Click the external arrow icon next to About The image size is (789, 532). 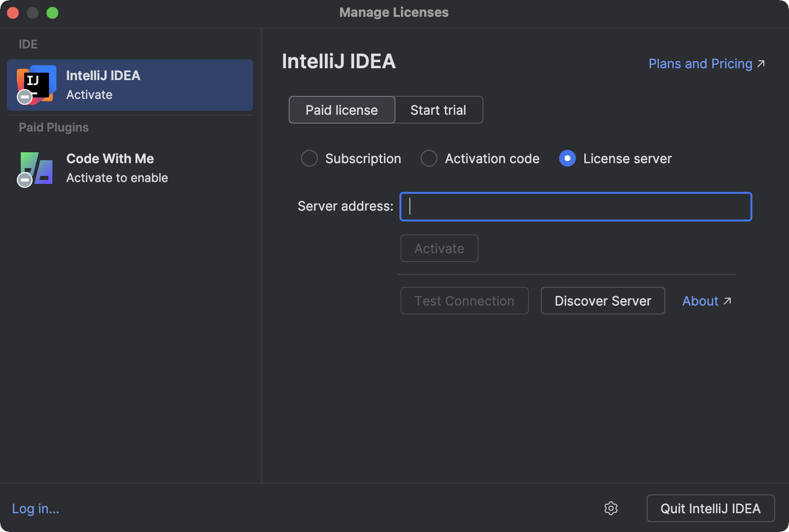click(727, 301)
